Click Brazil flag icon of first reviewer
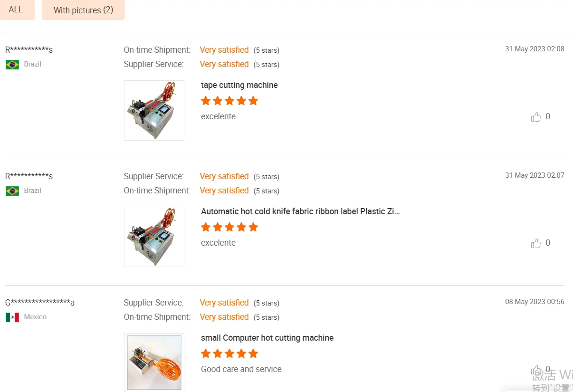This screenshot has width=573, height=392. pyautogui.click(x=12, y=65)
